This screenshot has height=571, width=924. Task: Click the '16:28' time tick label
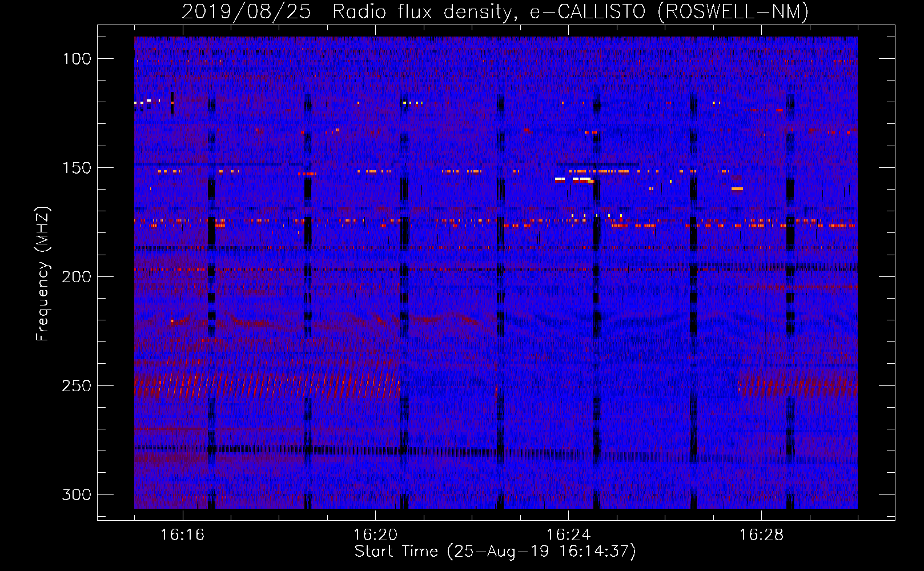tap(762, 535)
